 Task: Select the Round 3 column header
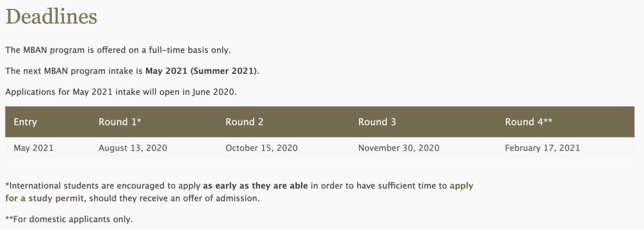377,122
